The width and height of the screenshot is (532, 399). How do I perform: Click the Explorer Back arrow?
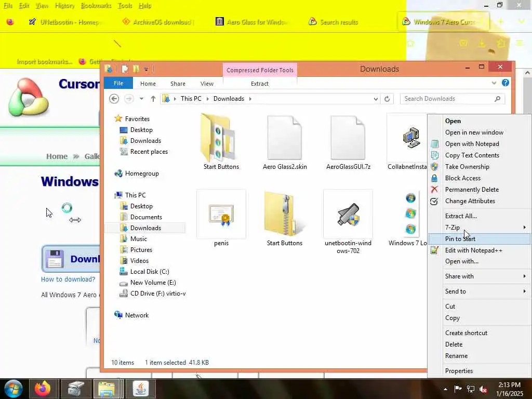(114, 99)
